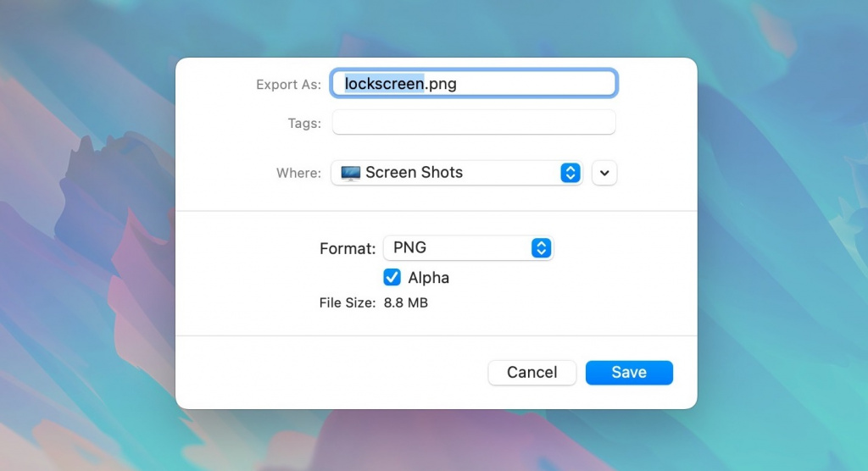This screenshot has width=868, height=471.
Task: Click the blue arrows on Format popup
Action: tap(541, 248)
